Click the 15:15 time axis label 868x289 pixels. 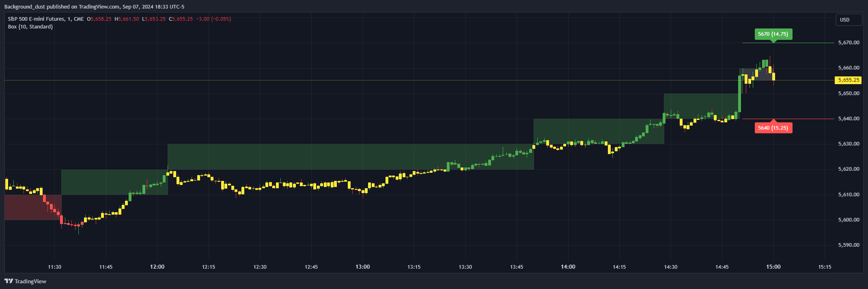[825, 267]
